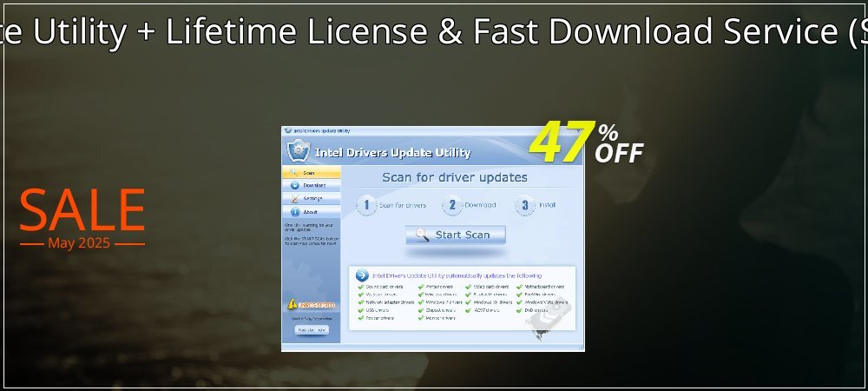The image size is (868, 391).
Task: Click 'Video card drivers' in the list
Action: coord(491,287)
